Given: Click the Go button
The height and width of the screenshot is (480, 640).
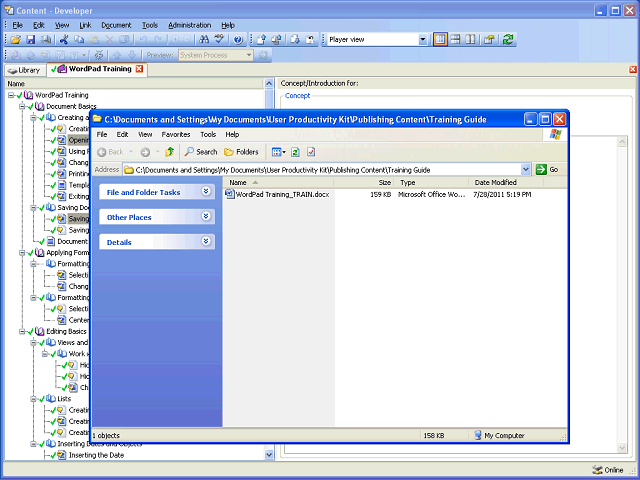Looking at the screenshot, I should coord(547,169).
